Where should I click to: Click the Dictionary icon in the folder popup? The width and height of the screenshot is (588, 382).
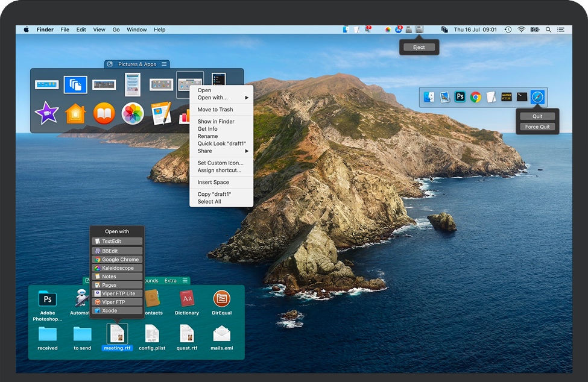tap(187, 299)
